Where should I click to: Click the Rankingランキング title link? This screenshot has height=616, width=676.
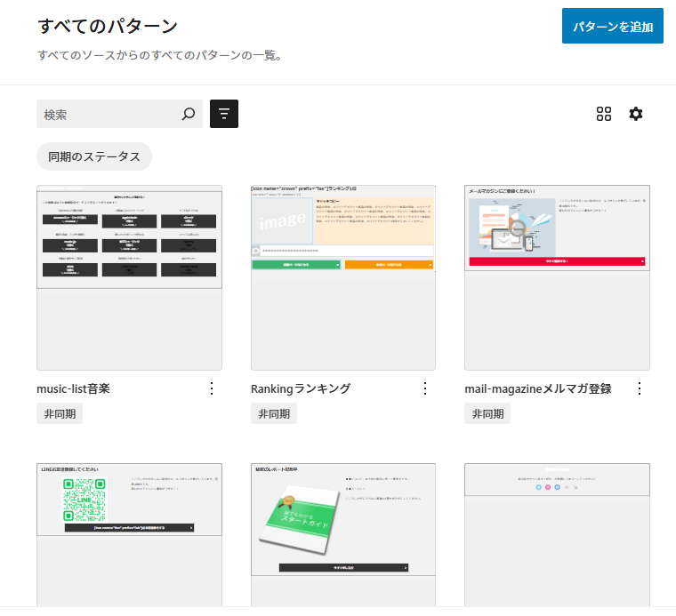point(301,388)
